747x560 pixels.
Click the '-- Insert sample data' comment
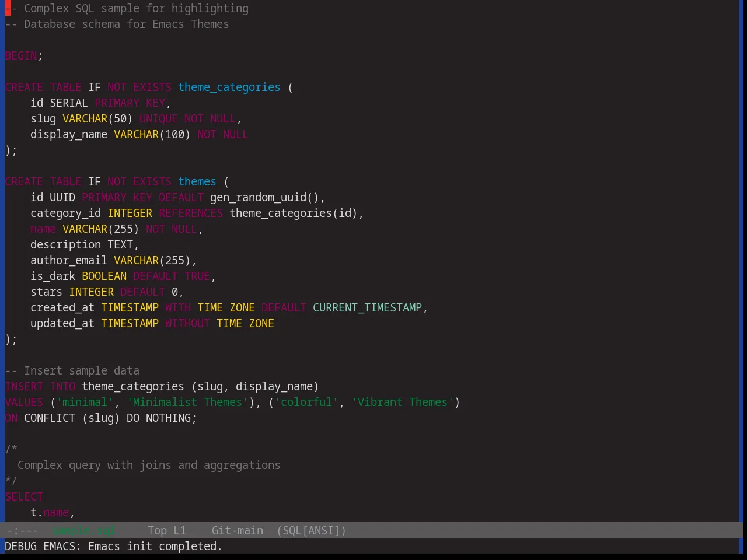tap(72, 371)
